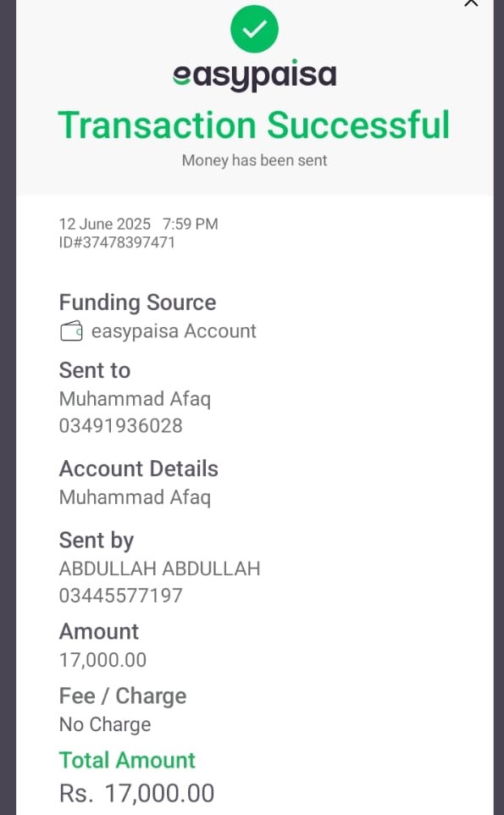Tap the No Charge fee text
The height and width of the screenshot is (815, 504).
coord(105,724)
